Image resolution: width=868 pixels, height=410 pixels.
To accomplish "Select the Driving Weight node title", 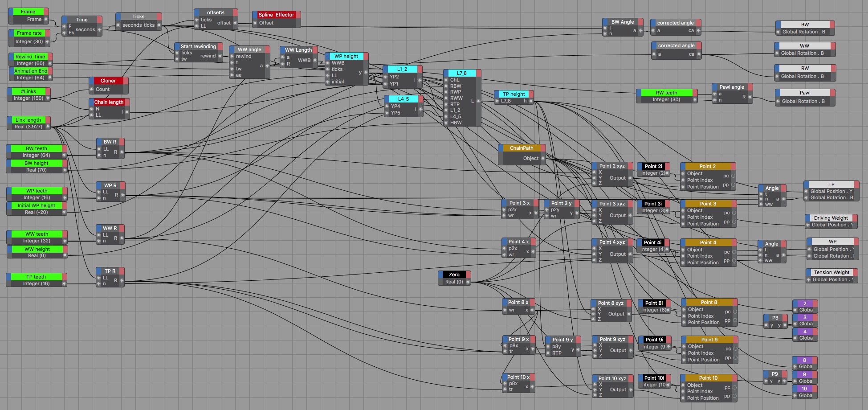I will pos(831,218).
